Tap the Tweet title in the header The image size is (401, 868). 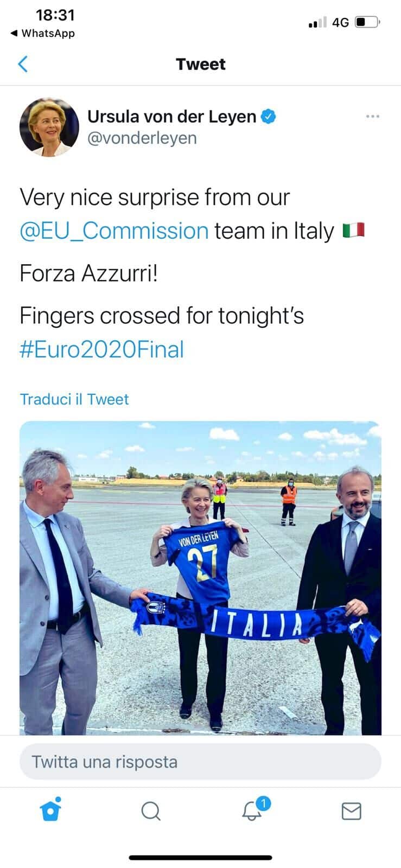(200, 64)
